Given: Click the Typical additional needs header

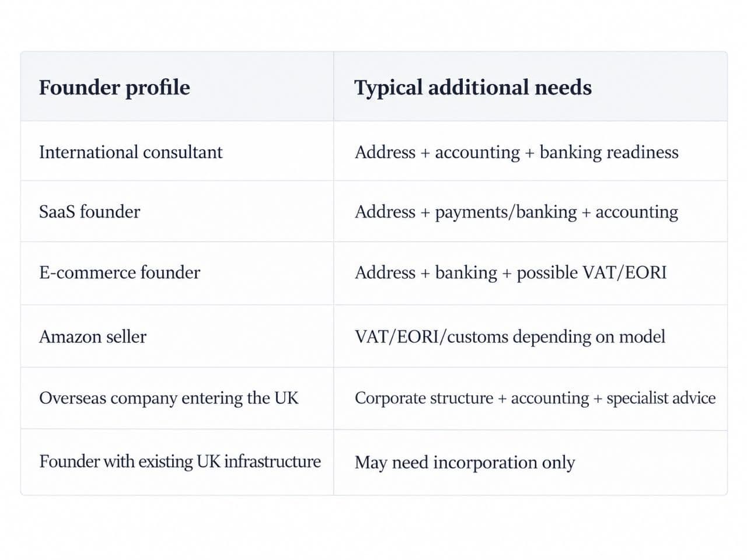Looking at the screenshot, I should [530, 87].
